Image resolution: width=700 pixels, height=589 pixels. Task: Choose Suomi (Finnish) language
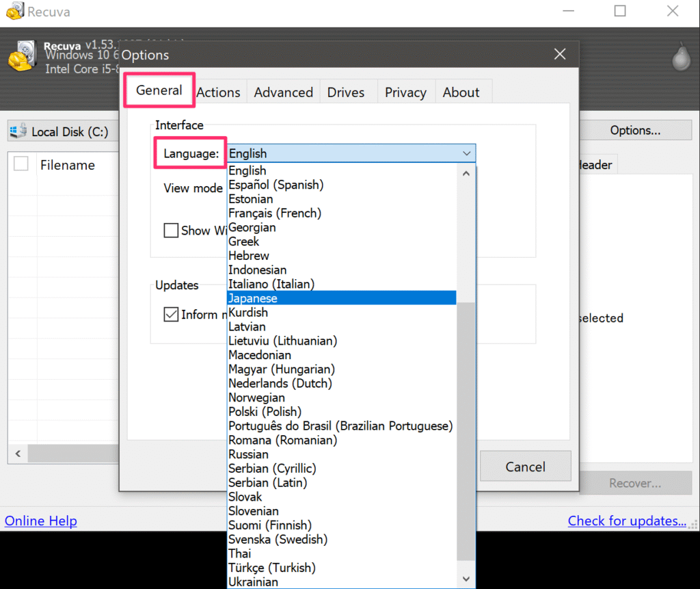[342, 525]
